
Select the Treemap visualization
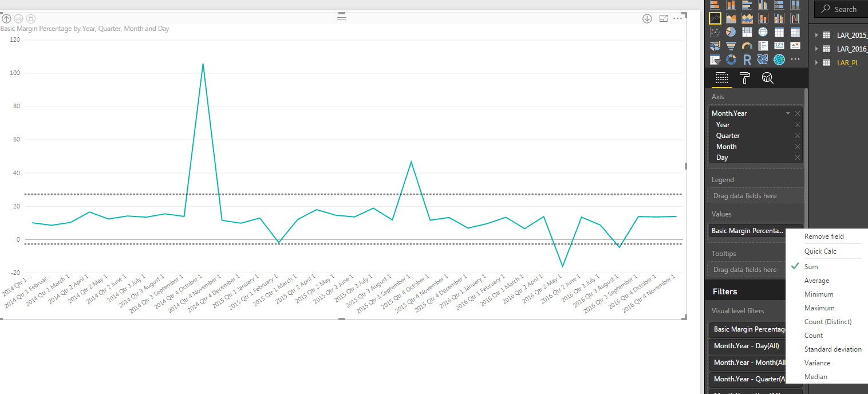click(747, 32)
